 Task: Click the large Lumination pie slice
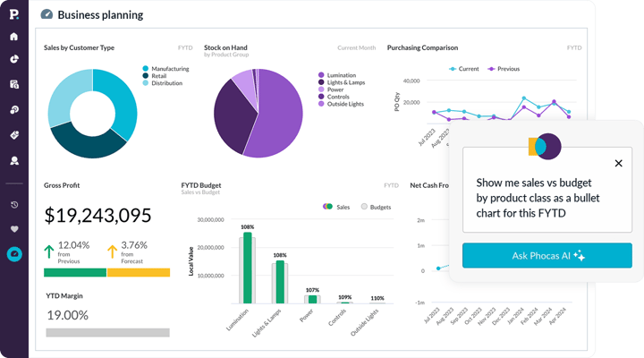click(x=279, y=115)
